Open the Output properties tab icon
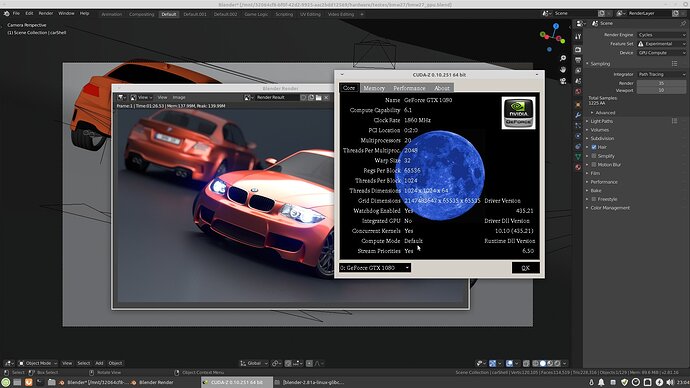This screenshot has width=690, height=388. tap(578, 60)
